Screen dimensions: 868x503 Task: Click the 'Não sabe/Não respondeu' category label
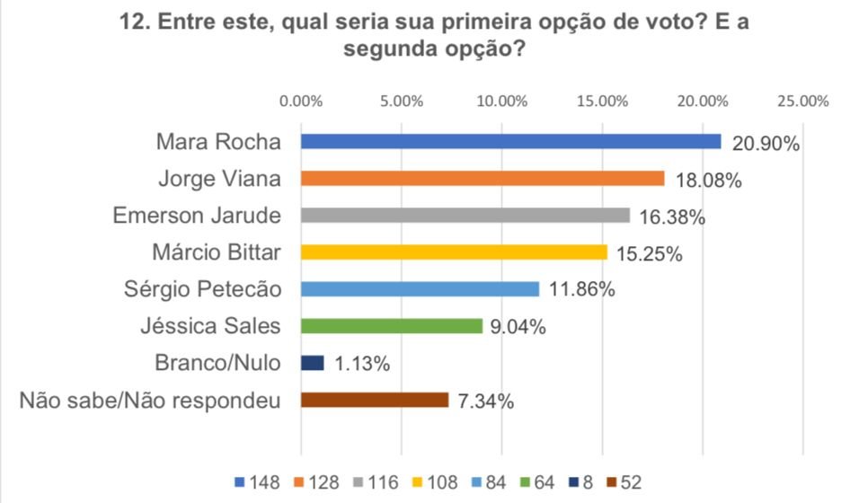(150, 401)
